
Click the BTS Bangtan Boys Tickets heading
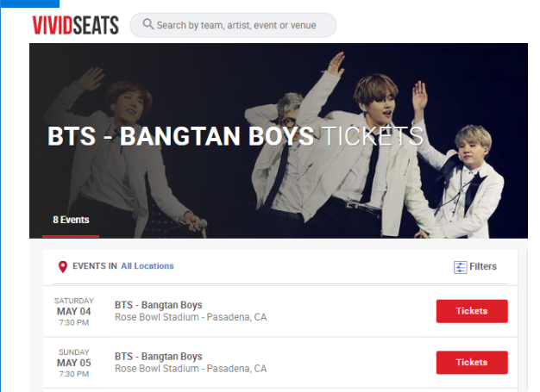point(235,136)
